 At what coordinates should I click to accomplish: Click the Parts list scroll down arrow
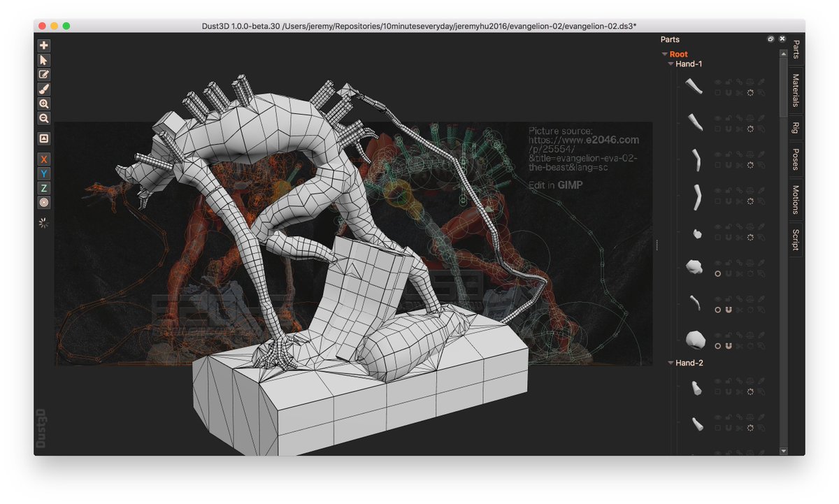coord(784,451)
